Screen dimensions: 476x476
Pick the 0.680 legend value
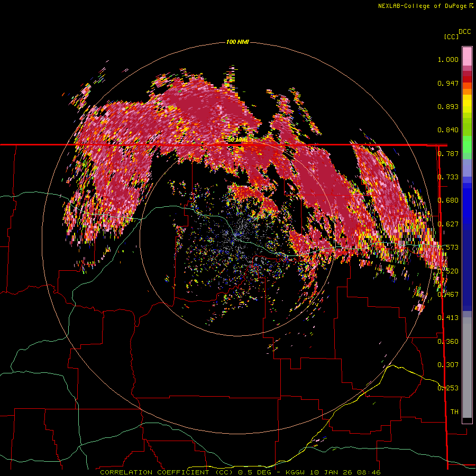448,200
